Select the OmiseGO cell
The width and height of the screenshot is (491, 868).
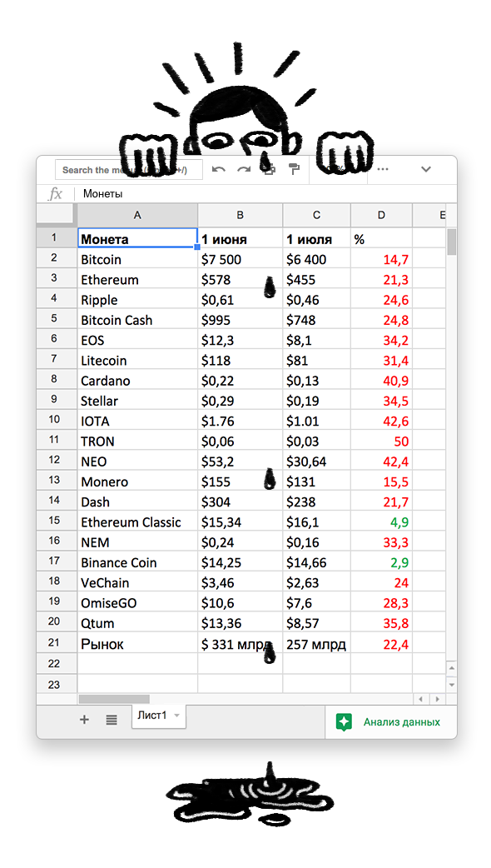pyautogui.click(x=137, y=602)
